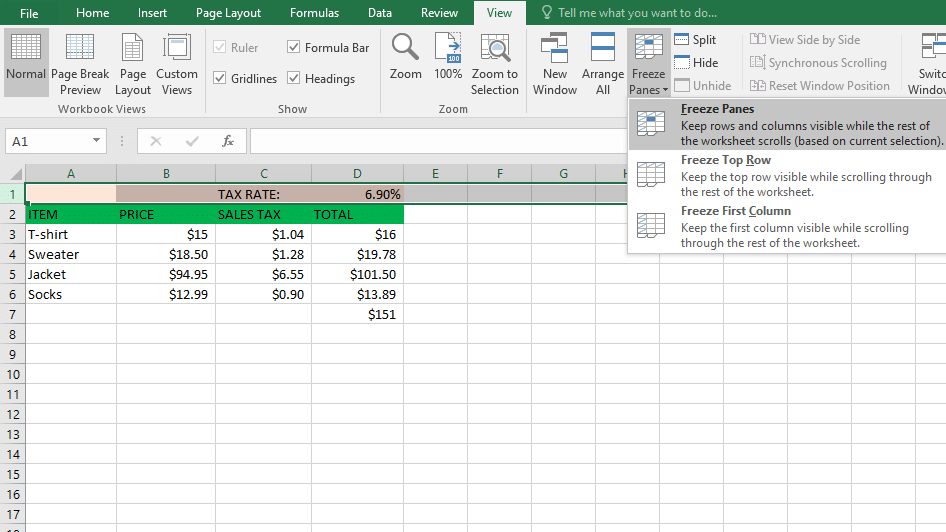Open the Formulas ribbon tab
This screenshot has width=946, height=532.
pyautogui.click(x=314, y=13)
